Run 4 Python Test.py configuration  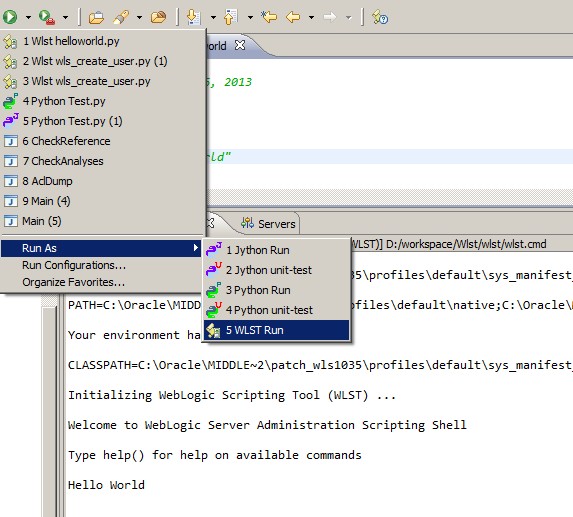pyautogui.click(x=102, y=101)
